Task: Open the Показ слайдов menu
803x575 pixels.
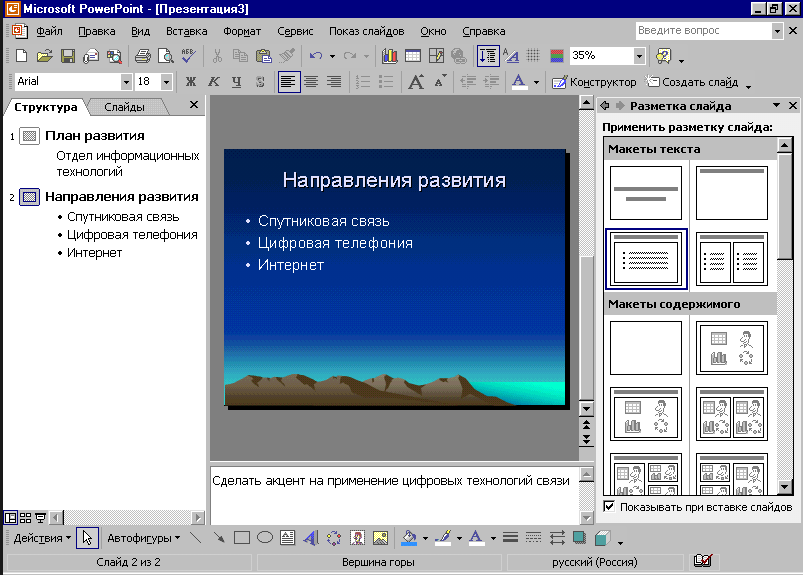Action: pyautogui.click(x=366, y=31)
